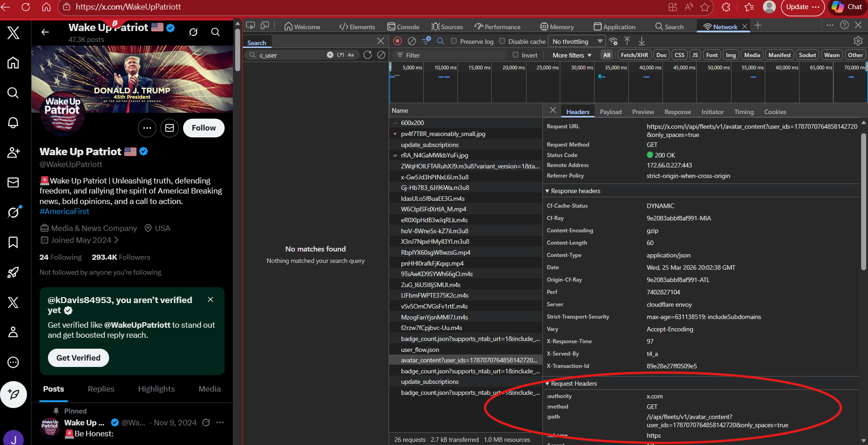Switch to Replies tab on profile
868x445 pixels.
(x=101, y=389)
